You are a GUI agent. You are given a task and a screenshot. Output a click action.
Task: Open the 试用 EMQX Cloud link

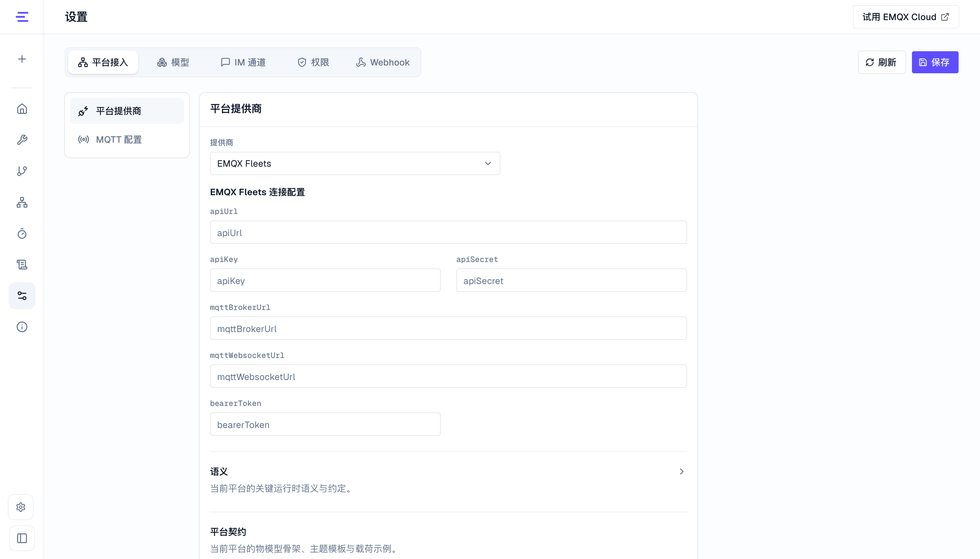pos(905,17)
